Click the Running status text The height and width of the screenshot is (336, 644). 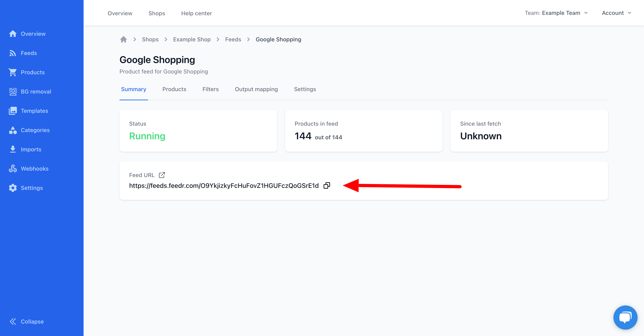[x=147, y=136]
